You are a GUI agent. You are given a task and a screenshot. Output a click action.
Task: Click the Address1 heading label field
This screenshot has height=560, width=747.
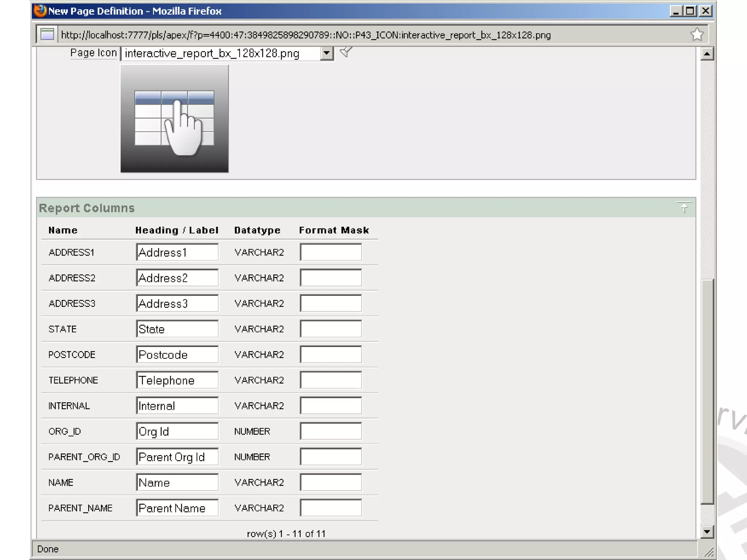pos(177,252)
